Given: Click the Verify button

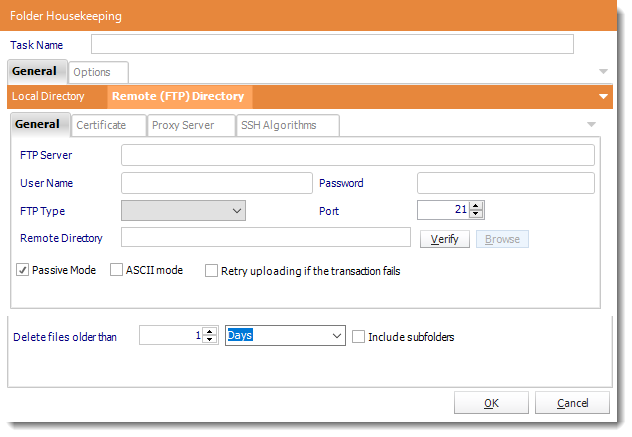Looking at the screenshot, I should point(445,239).
